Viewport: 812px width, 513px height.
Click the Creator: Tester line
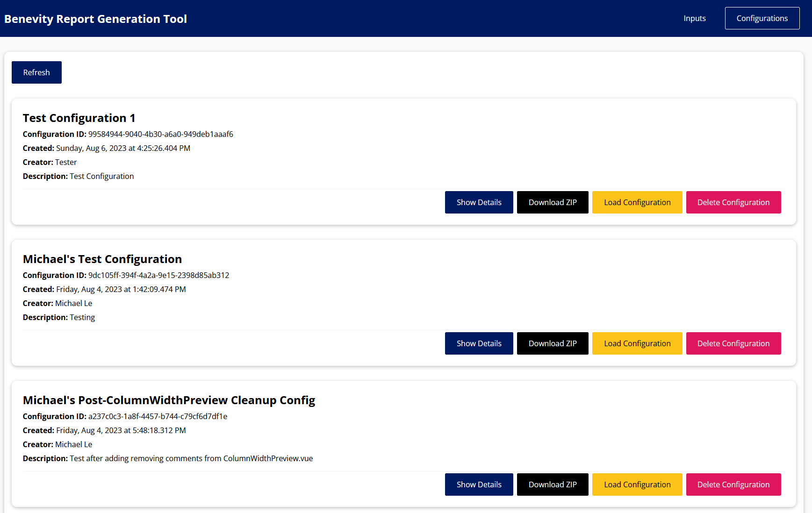pos(50,162)
